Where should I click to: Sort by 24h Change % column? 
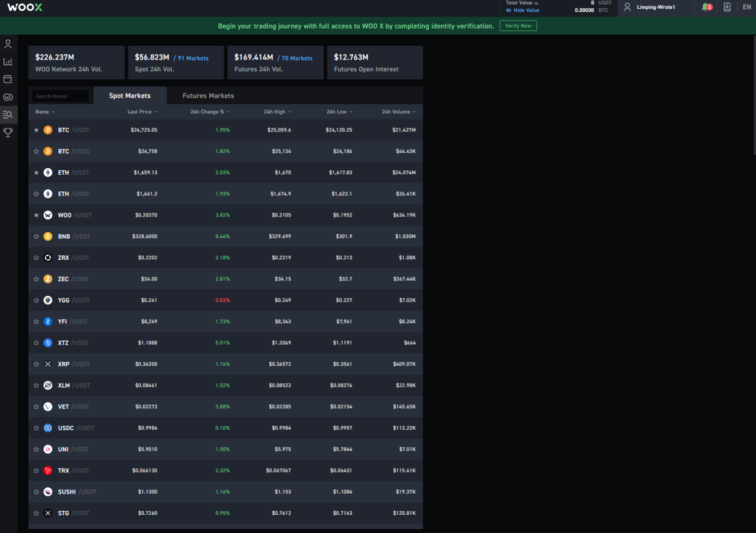click(210, 112)
